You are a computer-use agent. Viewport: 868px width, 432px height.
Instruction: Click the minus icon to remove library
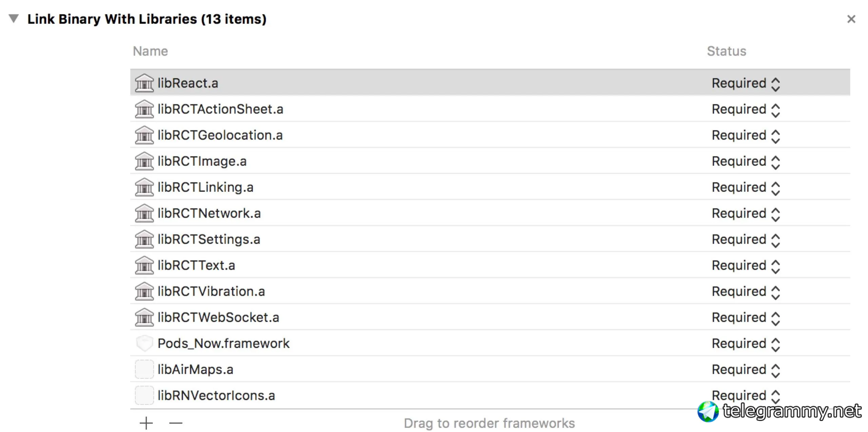pos(176,423)
